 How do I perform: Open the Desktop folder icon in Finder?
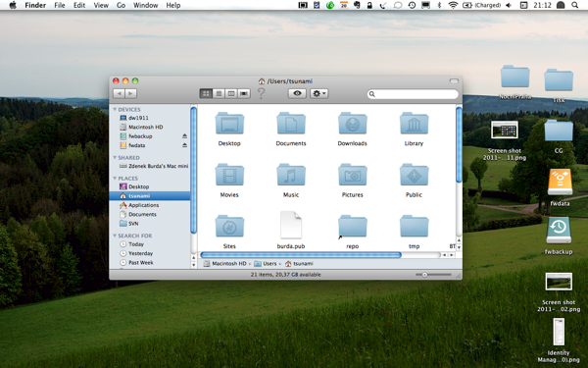229,124
